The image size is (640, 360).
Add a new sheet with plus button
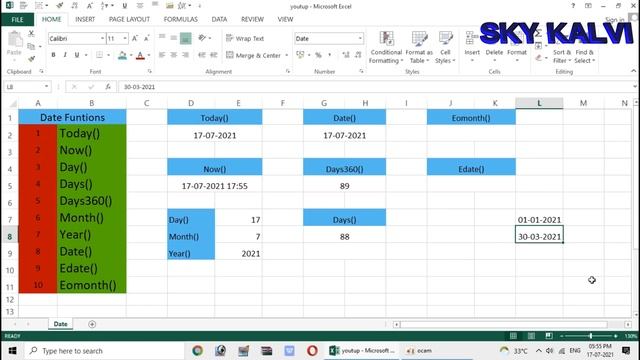(x=92, y=324)
